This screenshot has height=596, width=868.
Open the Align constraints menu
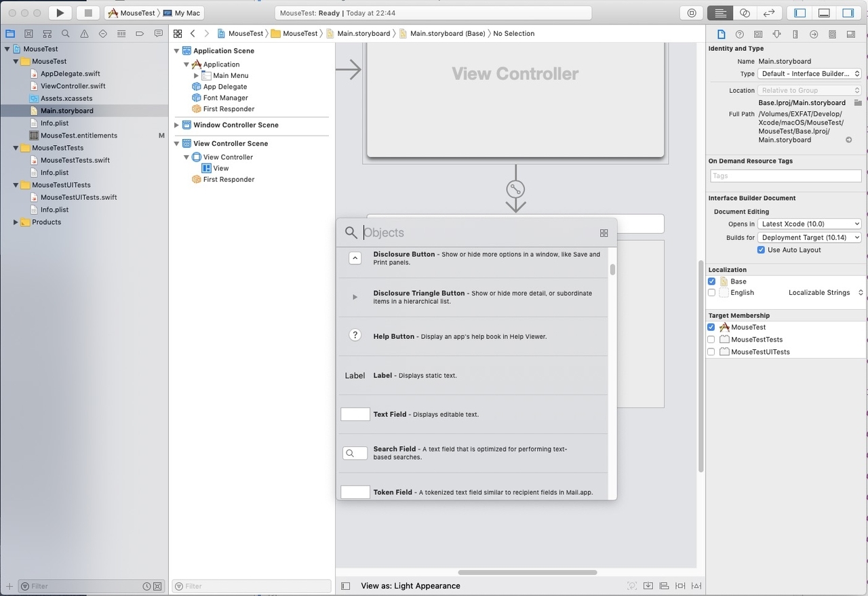click(664, 586)
